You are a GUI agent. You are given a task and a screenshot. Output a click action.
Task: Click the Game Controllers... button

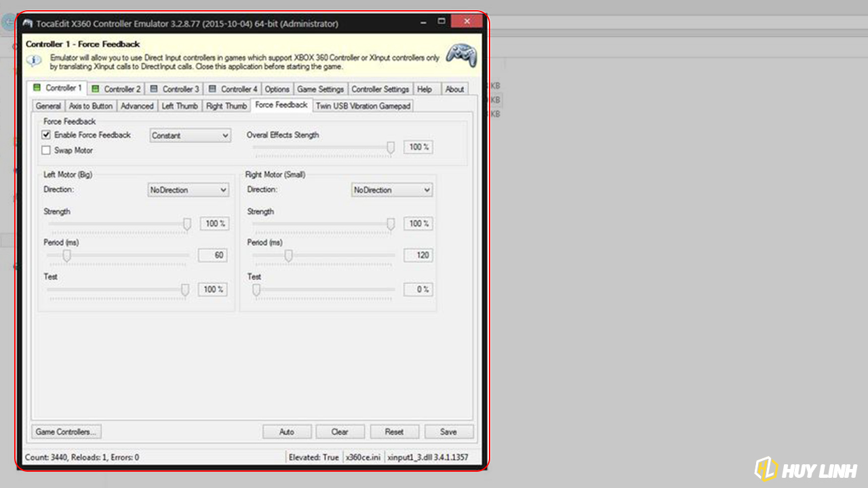[x=66, y=432]
